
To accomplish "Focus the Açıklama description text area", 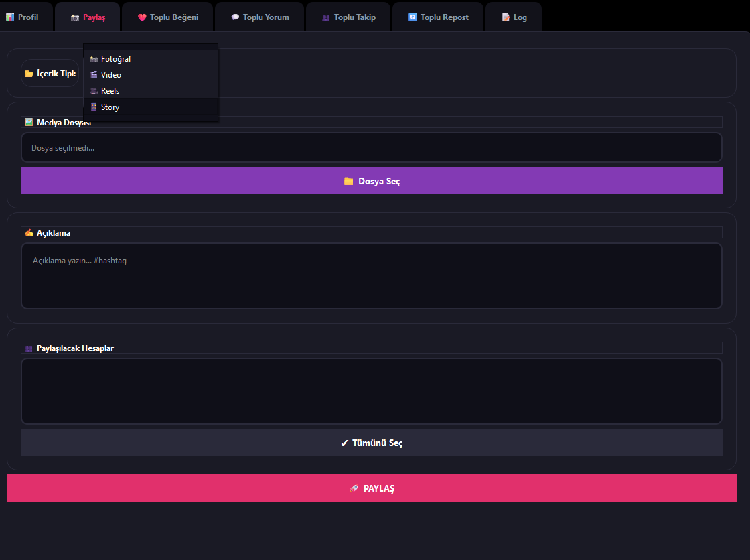I will [x=372, y=276].
